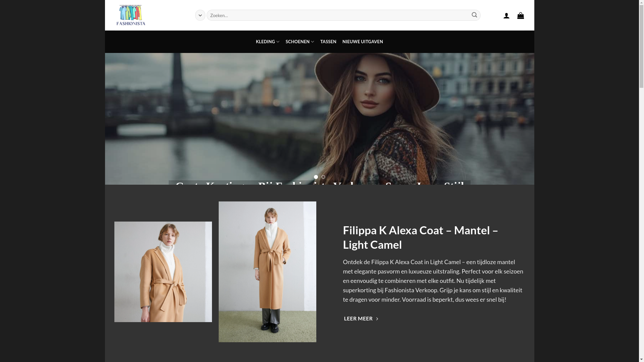The width and height of the screenshot is (644, 362).
Task: Open the account user icon
Action: [x=506, y=15]
